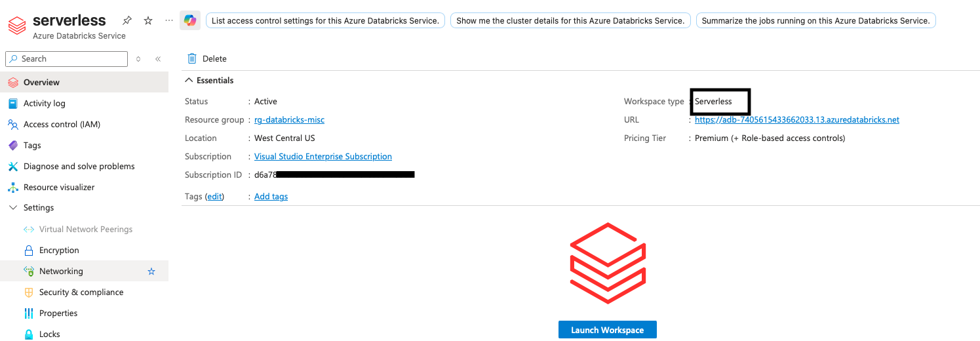
Task: Click the Location value West Central US
Action: [284, 138]
